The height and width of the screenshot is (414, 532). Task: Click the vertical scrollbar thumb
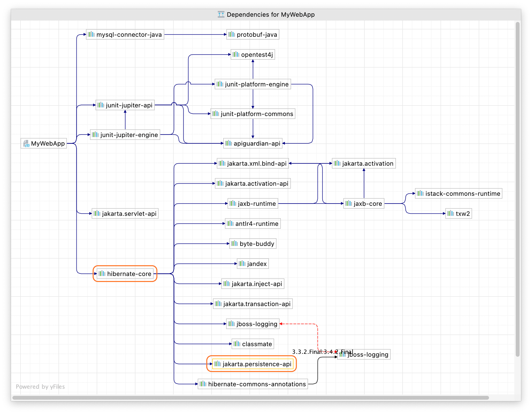[x=518, y=190]
